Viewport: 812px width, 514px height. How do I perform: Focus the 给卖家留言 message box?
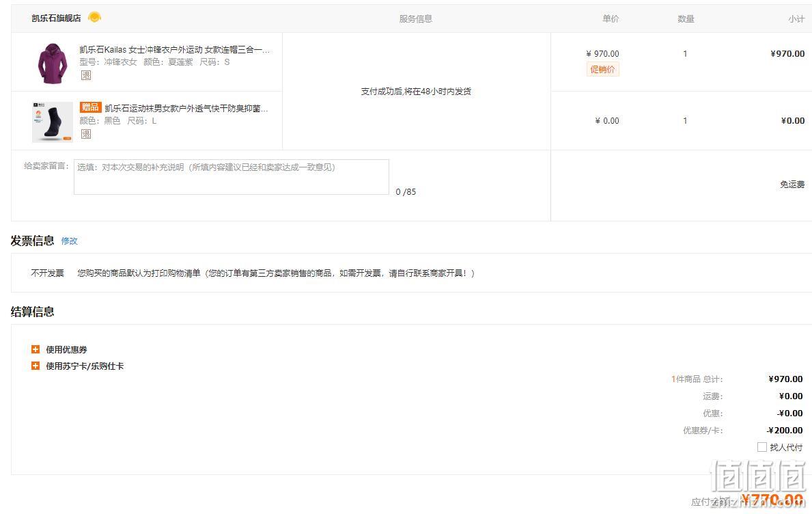pyautogui.click(x=232, y=177)
